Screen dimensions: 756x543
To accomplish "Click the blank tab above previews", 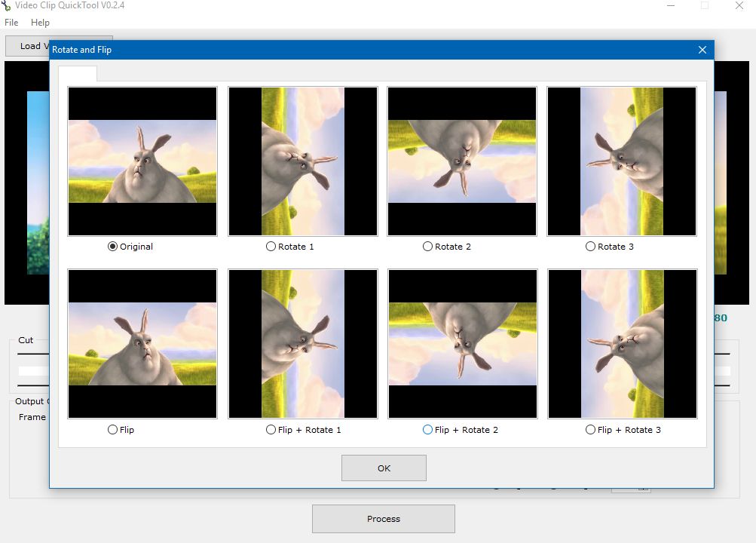I will (78, 73).
